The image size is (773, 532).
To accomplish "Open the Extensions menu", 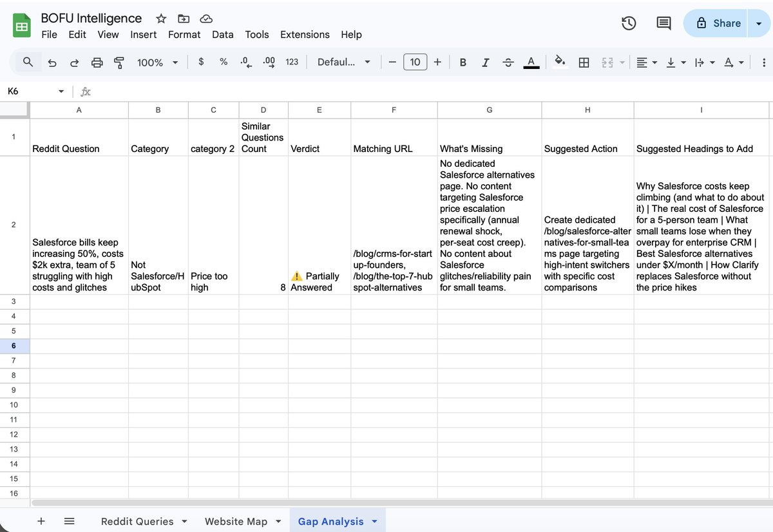I will tap(305, 35).
